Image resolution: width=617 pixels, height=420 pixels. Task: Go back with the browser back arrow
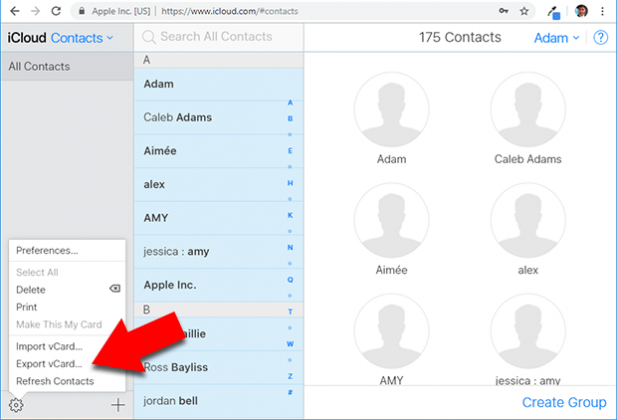(x=15, y=11)
